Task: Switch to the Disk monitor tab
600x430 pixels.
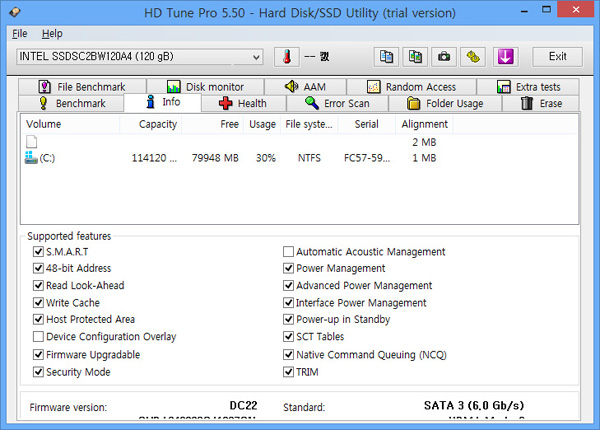Action: [205, 87]
